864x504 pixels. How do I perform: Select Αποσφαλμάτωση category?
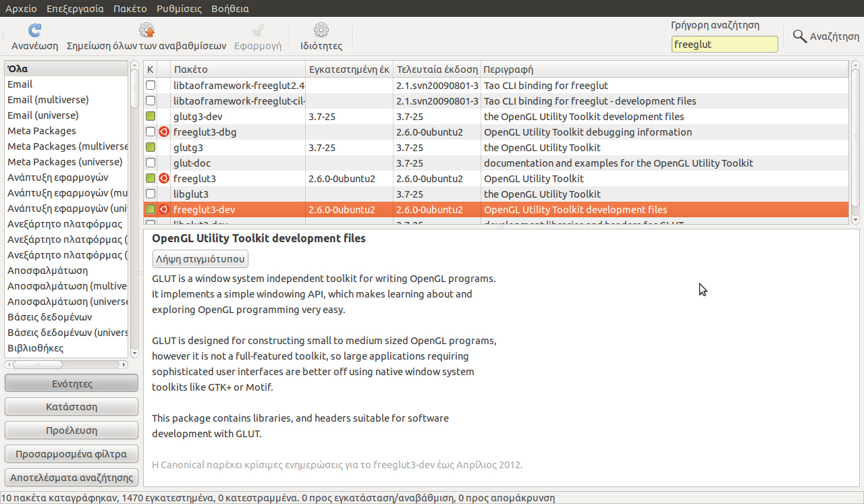pos(66,271)
